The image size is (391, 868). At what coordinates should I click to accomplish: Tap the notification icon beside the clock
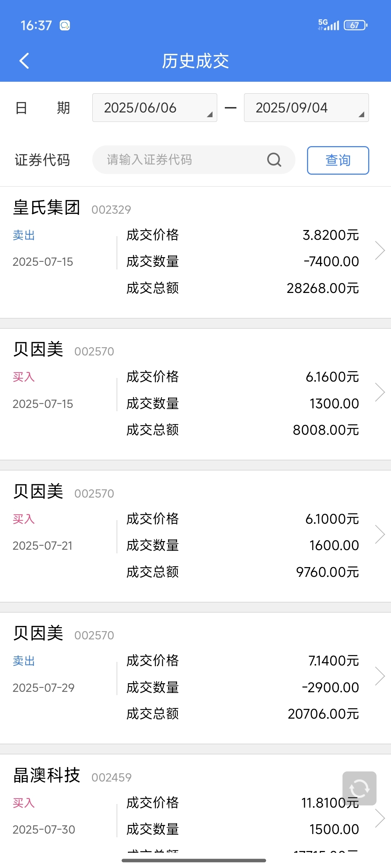tap(65, 25)
